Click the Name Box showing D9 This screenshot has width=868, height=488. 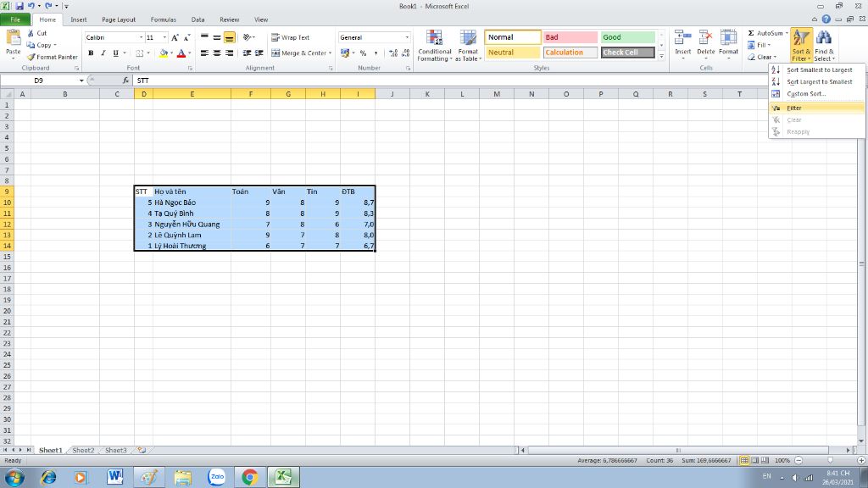point(39,80)
